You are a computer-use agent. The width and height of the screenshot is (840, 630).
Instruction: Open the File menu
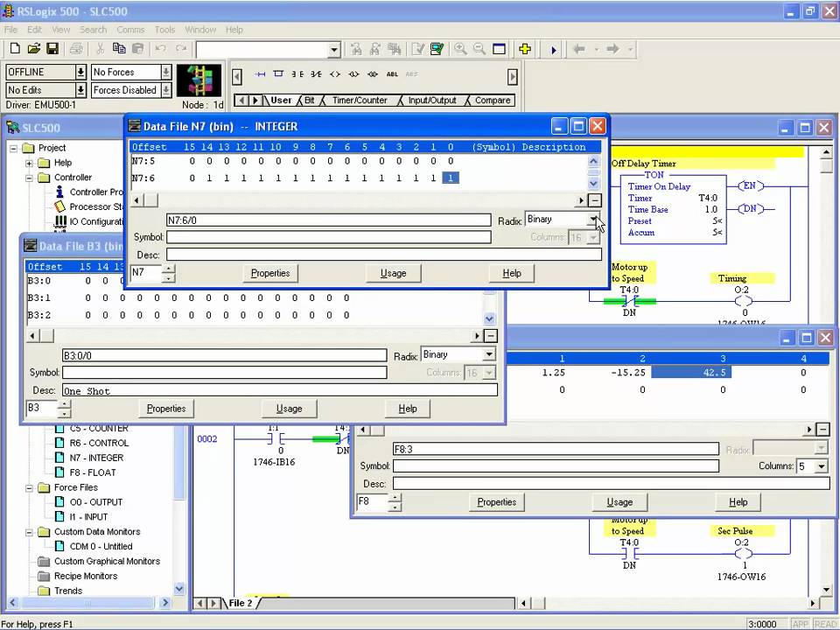tap(10, 30)
